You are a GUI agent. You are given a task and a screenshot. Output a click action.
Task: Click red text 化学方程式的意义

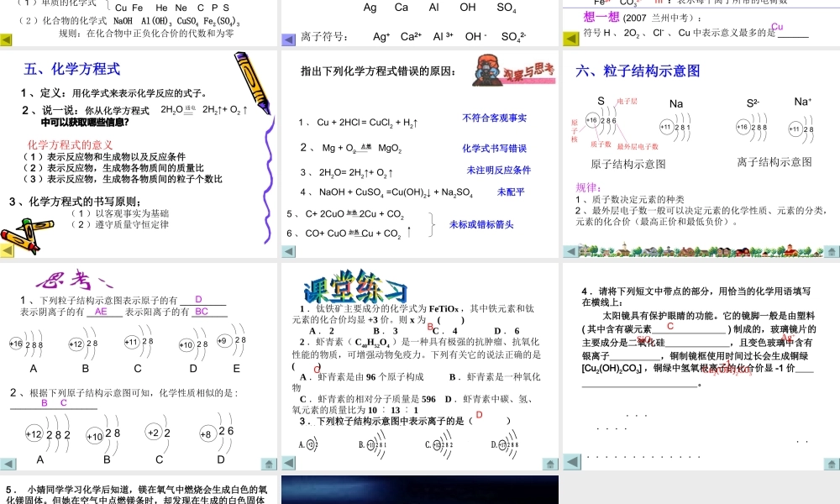(x=71, y=144)
